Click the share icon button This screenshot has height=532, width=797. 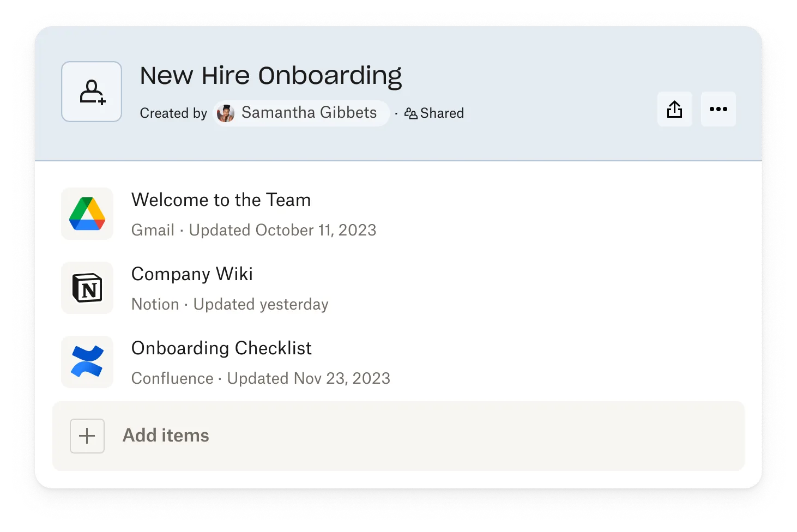(x=674, y=110)
